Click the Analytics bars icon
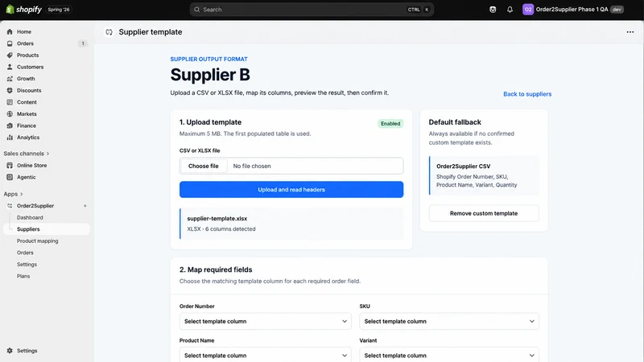The width and height of the screenshot is (644, 362). point(10,138)
